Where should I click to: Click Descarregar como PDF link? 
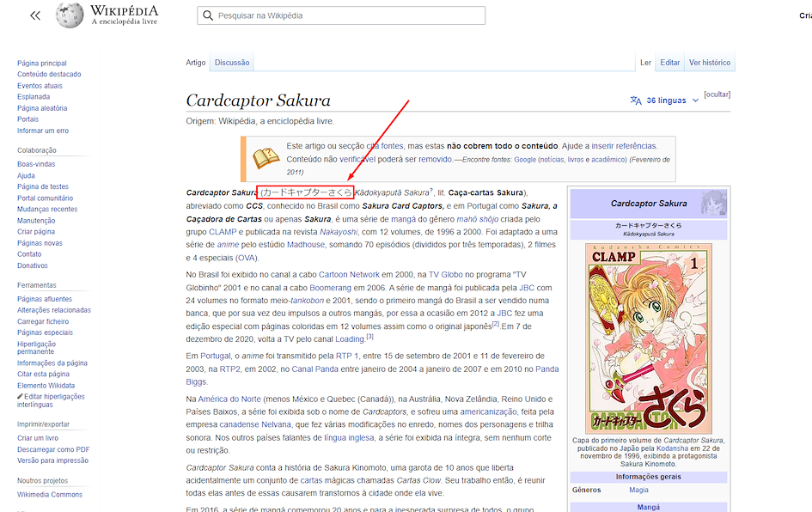pyautogui.click(x=53, y=449)
